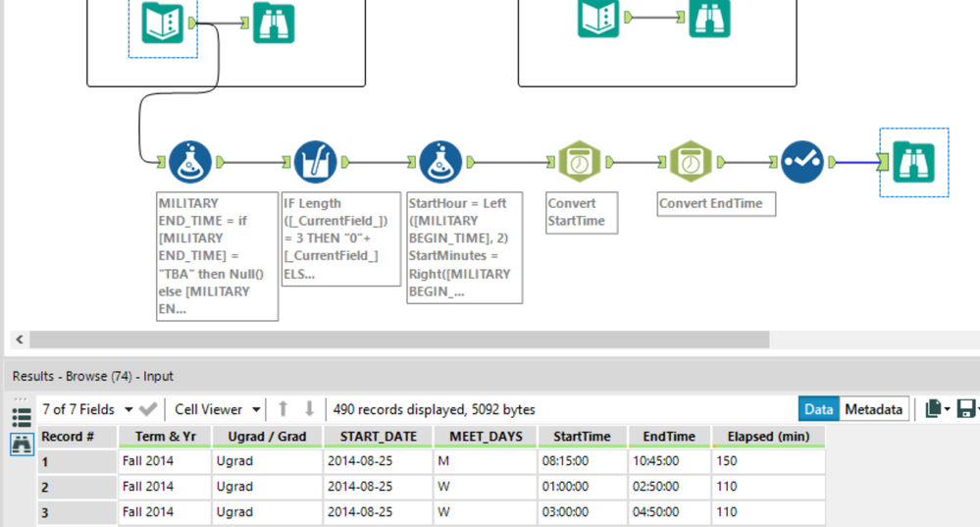Click the EndTime column header

(x=669, y=437)
